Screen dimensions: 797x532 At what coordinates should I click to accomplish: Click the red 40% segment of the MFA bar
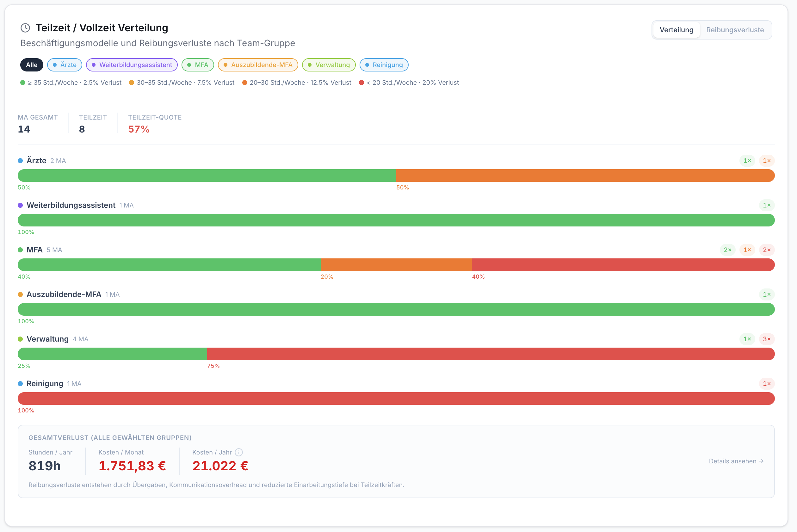coord(623,265)
